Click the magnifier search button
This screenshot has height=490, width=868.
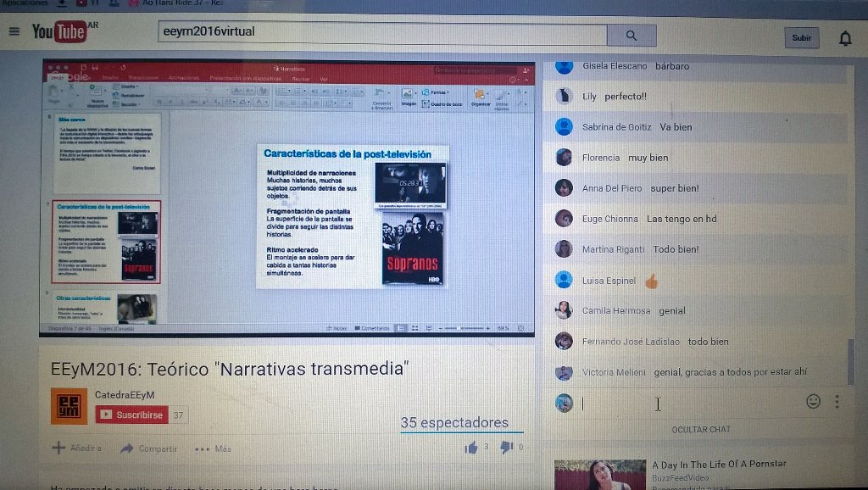tap(632, 36)
